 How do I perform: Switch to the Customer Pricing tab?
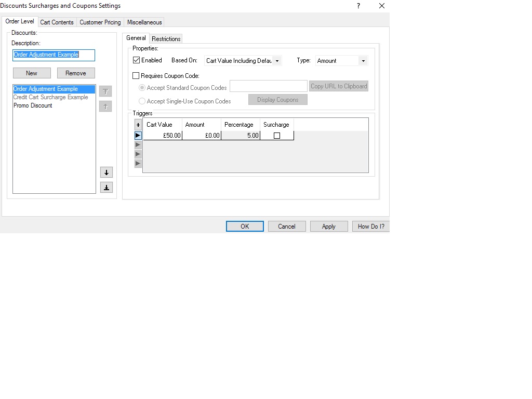[100, 22]
